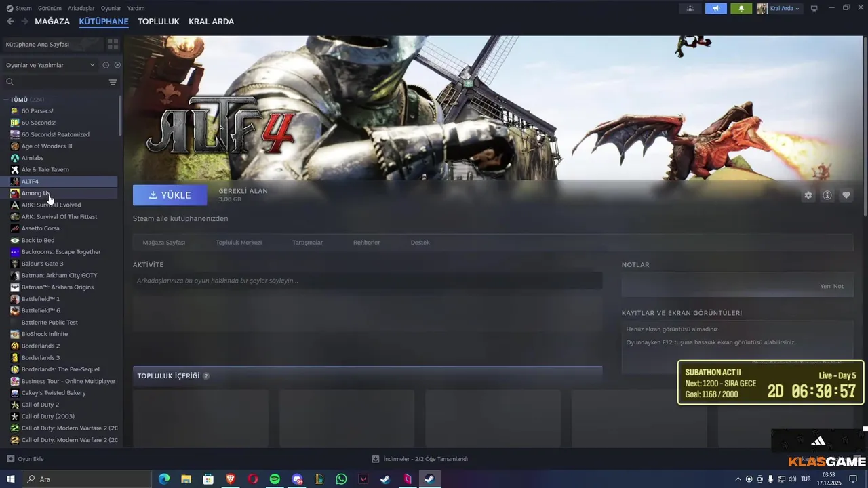Image resolution: width=868 pixels, height=488 pixels.
Task: Open İndirmeler downloads status bar
Action: click(420, 459)
